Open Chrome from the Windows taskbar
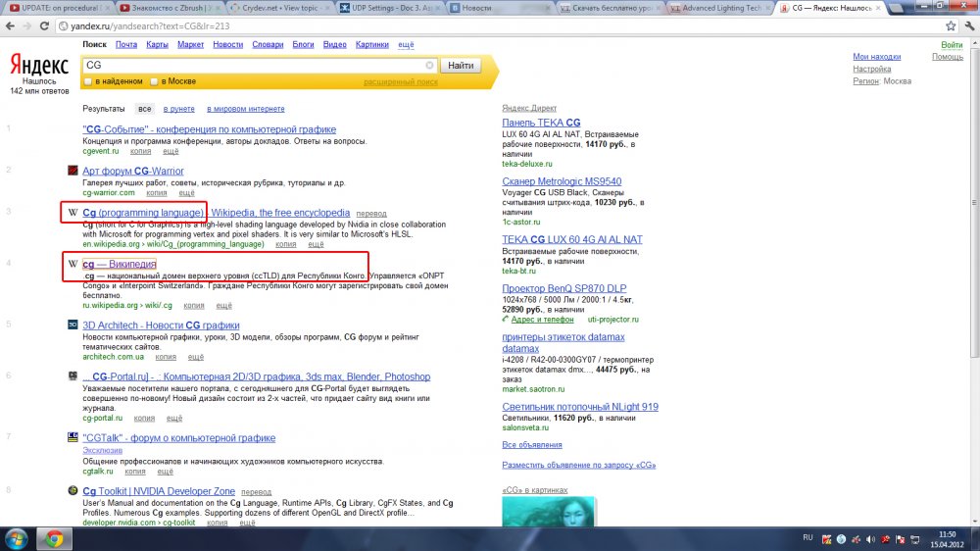 click(x=53, y=538)
